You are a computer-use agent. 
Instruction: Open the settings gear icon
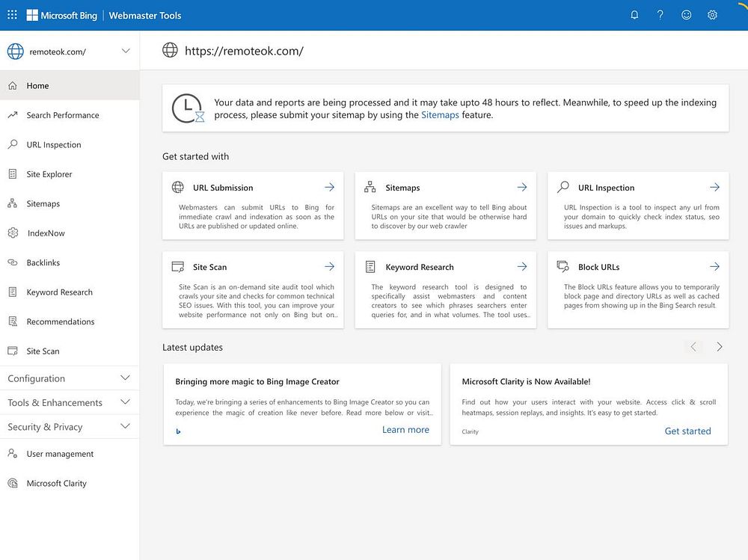tap(712, 15)
